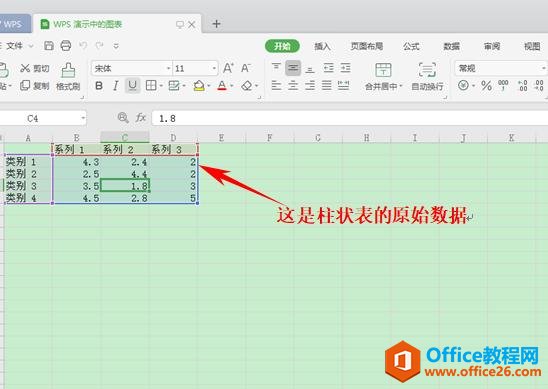Viewport: 548px width, 389px height.
Task: Decrease font size with A- icon
Action: pyautogui.click(x=246, y=68)
